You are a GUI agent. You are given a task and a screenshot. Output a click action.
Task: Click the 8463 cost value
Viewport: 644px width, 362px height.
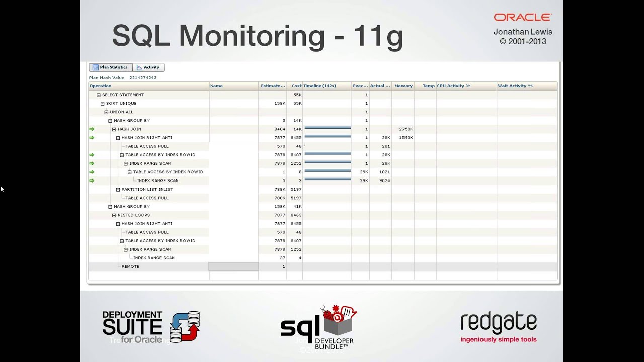coord(296,215)
